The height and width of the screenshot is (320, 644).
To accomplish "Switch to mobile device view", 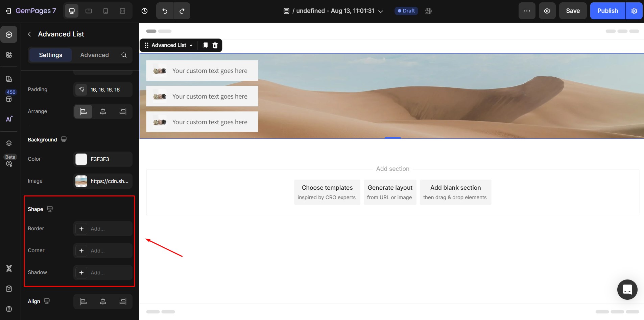I will pyautogui.click(x=105, y=11).
